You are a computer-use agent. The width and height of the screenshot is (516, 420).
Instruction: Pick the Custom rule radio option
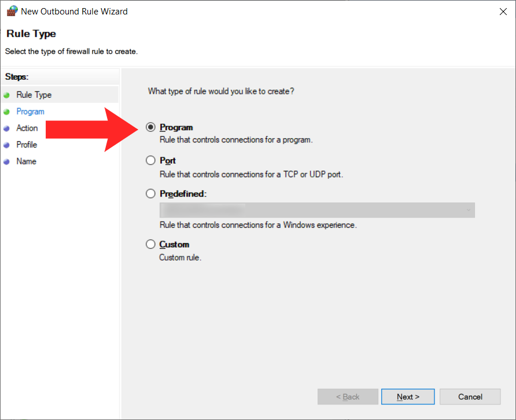point(151,245)
